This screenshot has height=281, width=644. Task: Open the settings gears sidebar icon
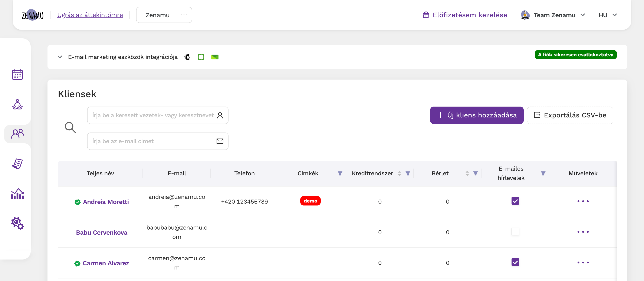pos(17,223)
